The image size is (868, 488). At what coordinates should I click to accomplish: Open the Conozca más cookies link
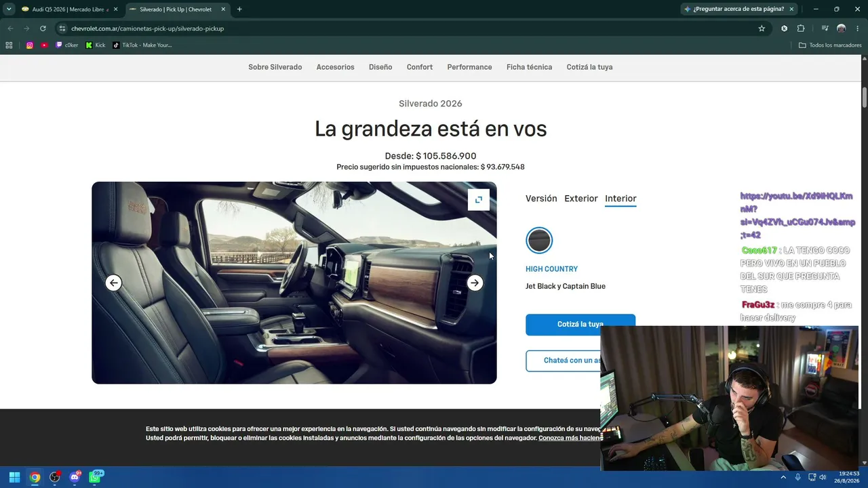(x=569, y=438)
